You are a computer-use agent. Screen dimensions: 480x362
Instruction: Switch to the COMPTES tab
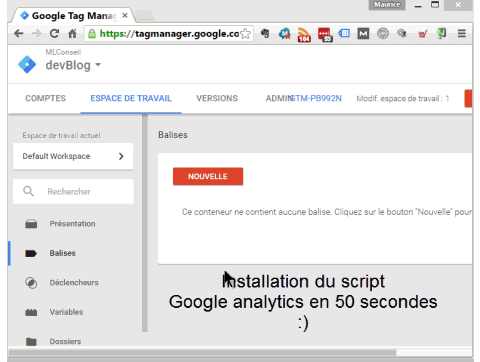(x=46, y=98)
